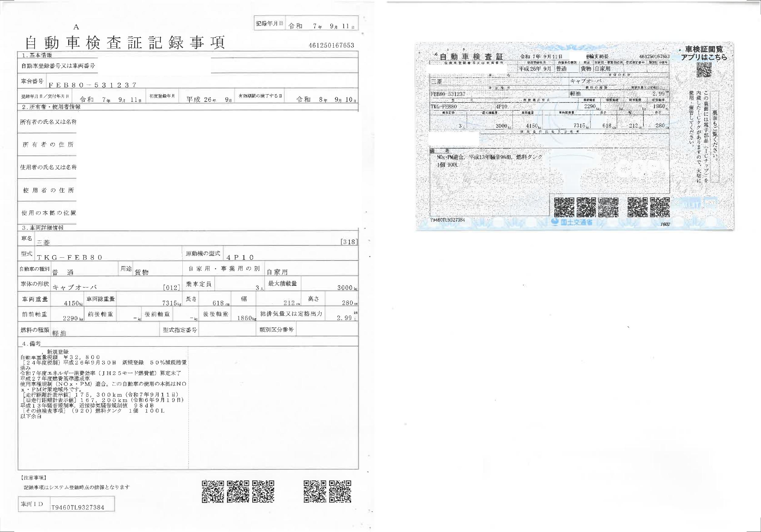The height and width of the screenshot is (532, 761).
Task: Click the letter A above the document title
Action: pyautogui.click(x=76, y=27)
